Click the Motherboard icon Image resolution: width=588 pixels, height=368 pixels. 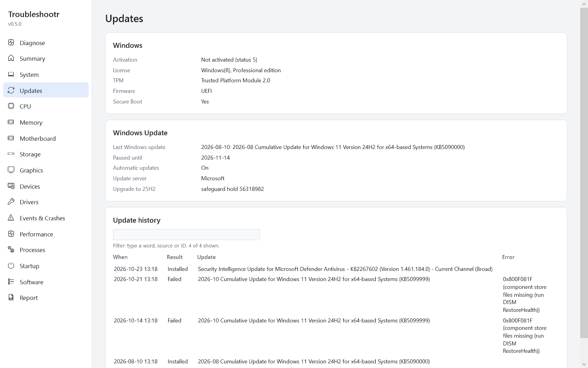pos(11,138)
